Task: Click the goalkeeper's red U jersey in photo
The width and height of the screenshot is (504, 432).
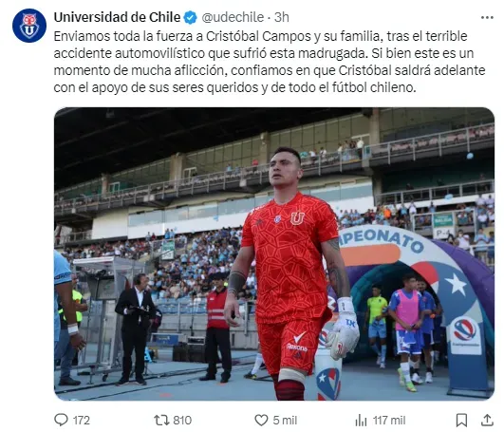Action: pos(289,257)
